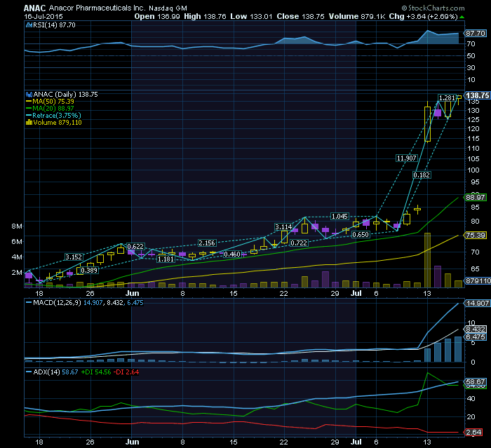This screenshot has width=491, height=448.
Task: Click the 16-Jul-2015 date label
Action: tap(43, 16)
